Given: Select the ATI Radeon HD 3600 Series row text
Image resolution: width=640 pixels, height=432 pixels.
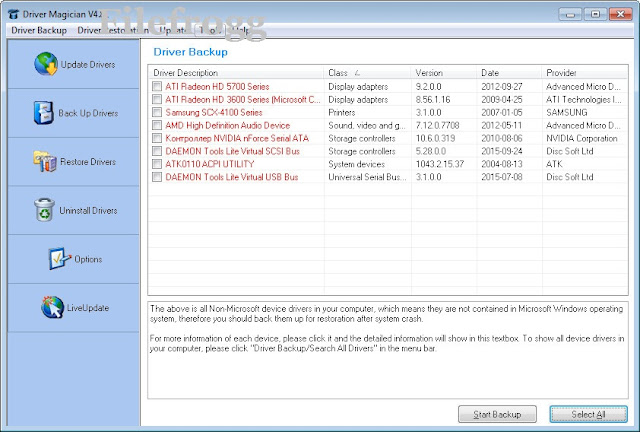Looking at the screenshot, I should coord(242,99).
